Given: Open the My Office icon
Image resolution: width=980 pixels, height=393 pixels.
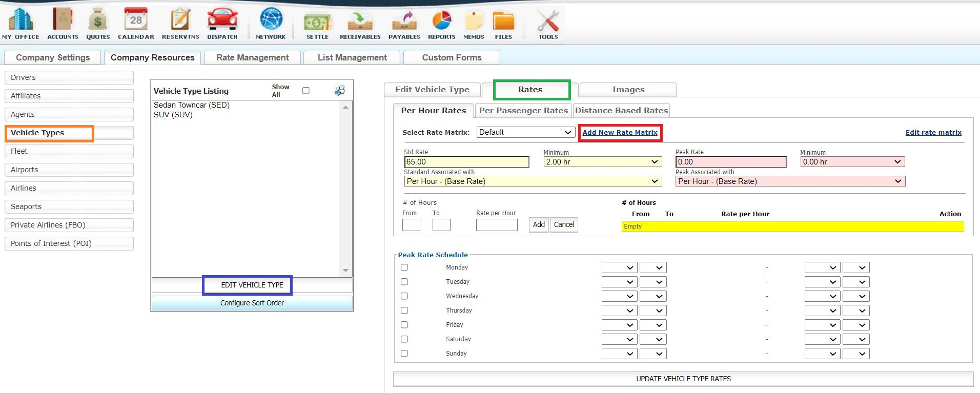Looking at the screenshot, I should coord(21,24).
